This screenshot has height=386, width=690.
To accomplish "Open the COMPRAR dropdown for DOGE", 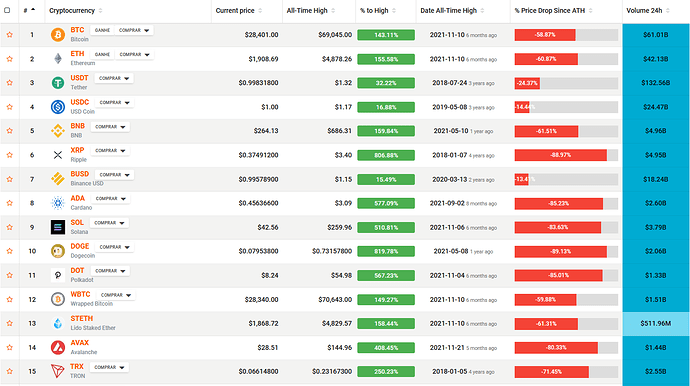I will tap(114, 247).
